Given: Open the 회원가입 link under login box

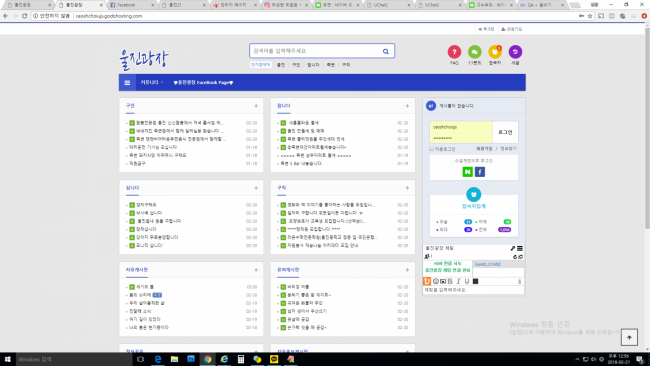Looking at the screenshot, I should pyautogui.click(x=484, y=148).
